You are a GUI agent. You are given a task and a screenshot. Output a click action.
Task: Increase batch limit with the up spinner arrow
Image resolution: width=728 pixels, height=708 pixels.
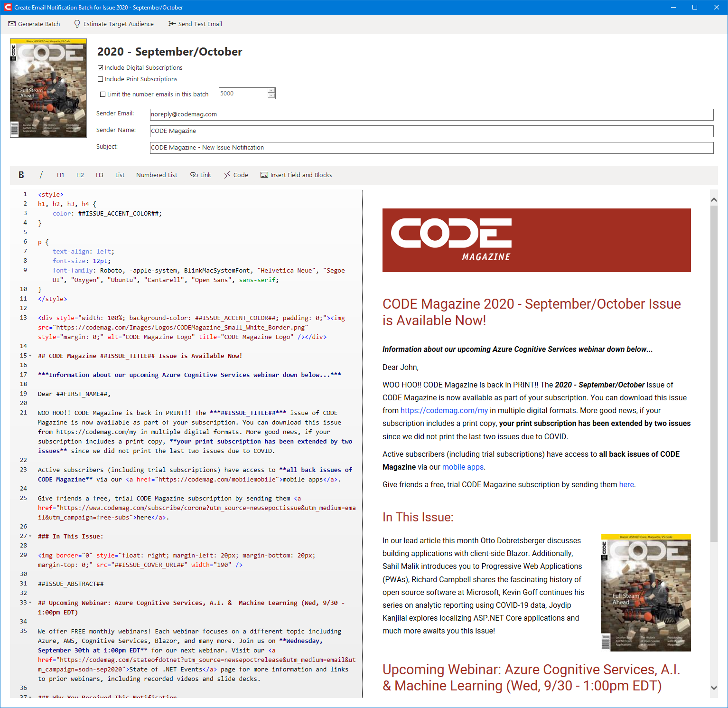click(271, 90)
